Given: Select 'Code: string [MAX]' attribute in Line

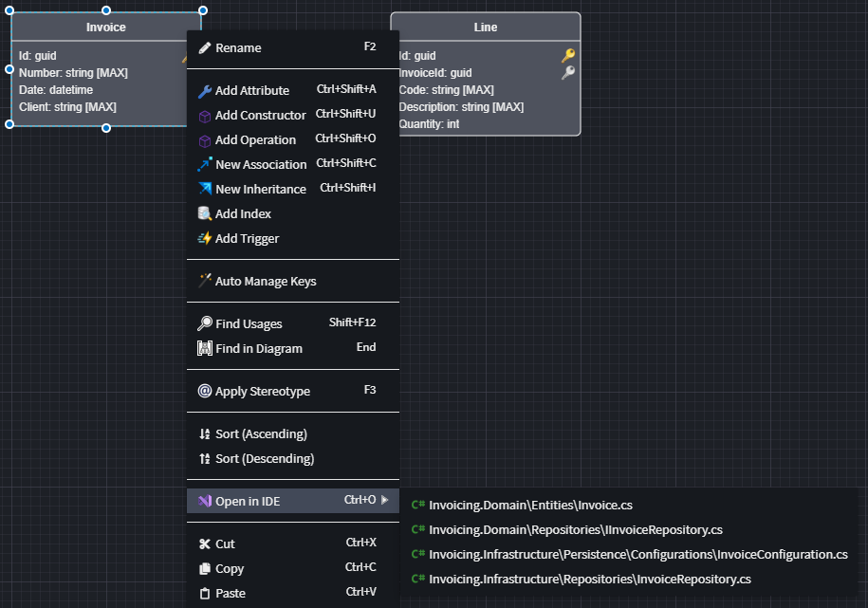Looking at the screenshot, I should [x=446, y=90].
